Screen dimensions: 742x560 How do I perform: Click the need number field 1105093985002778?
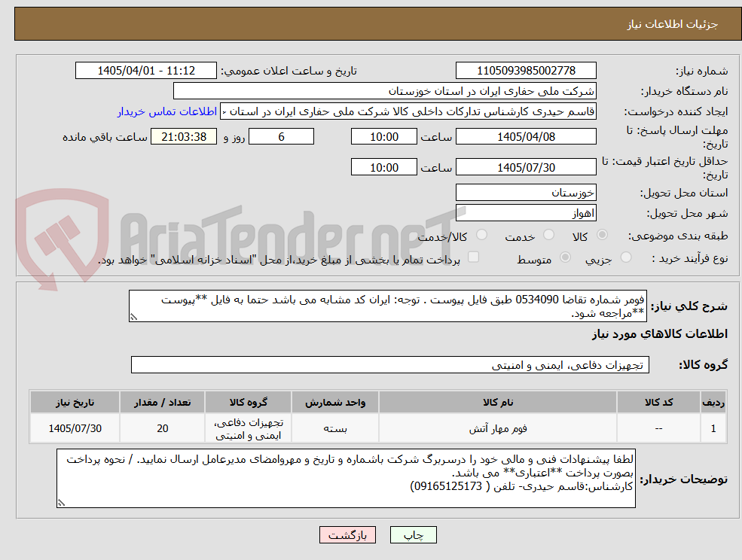526,71
